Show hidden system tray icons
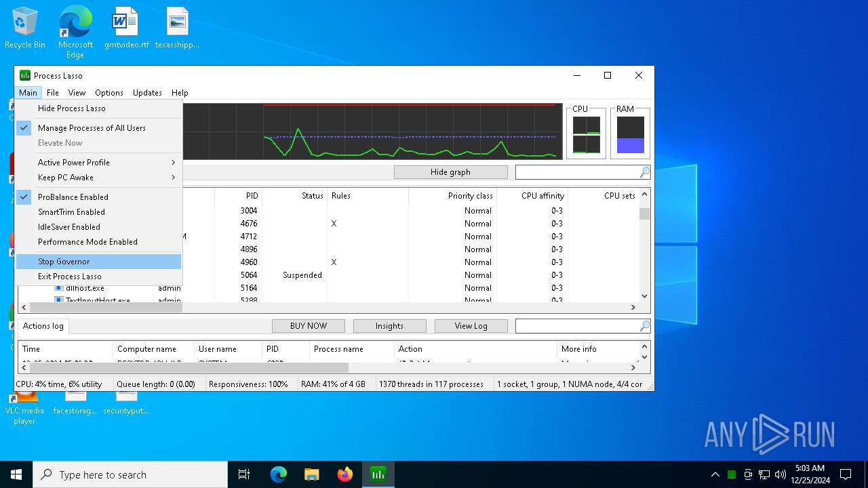This screenshot has height=488, width=868. (715, 474)
